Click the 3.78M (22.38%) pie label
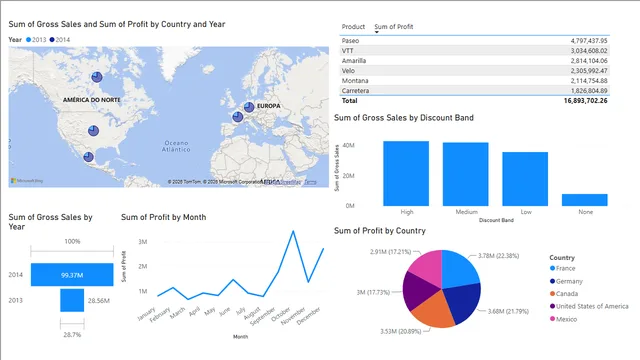The image size is (640, 360). point(498,256)
